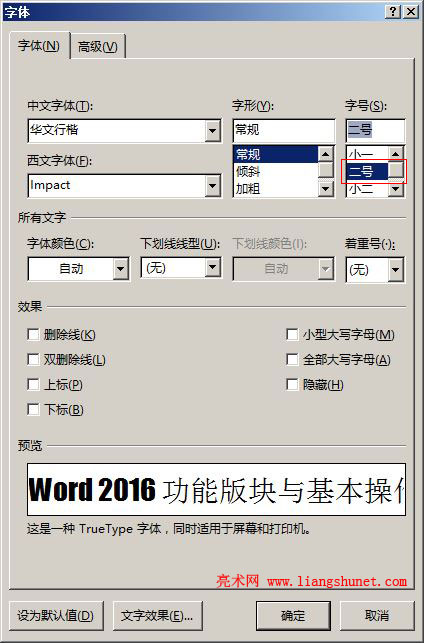Screen dimensions: 424x643
Task: Click the 字形 list scroll up arrow
Action: pos(326,154)
